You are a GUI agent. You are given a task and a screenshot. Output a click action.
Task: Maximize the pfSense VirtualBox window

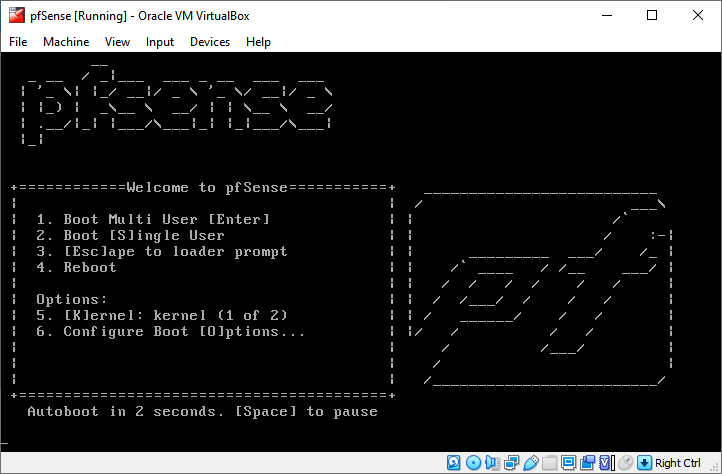point(652,15)
